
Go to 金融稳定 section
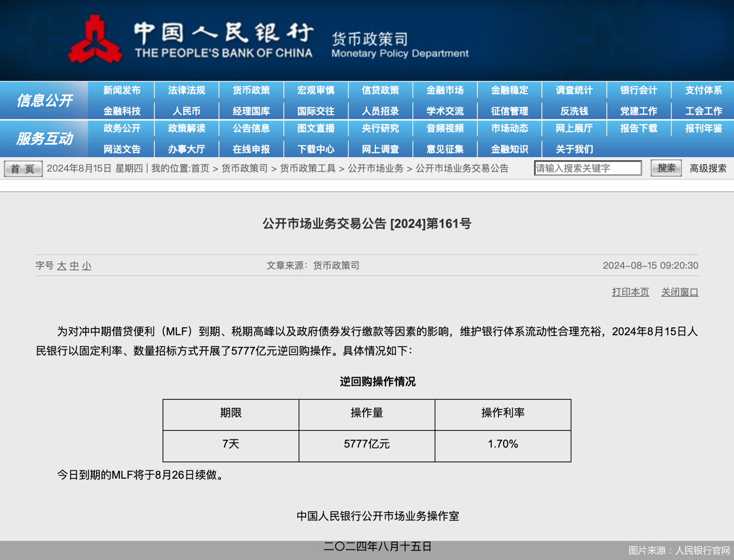(x=510, y=90)
